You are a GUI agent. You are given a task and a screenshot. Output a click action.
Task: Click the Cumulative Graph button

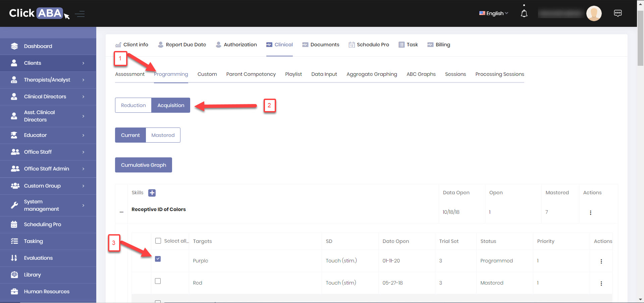[144, 165]
